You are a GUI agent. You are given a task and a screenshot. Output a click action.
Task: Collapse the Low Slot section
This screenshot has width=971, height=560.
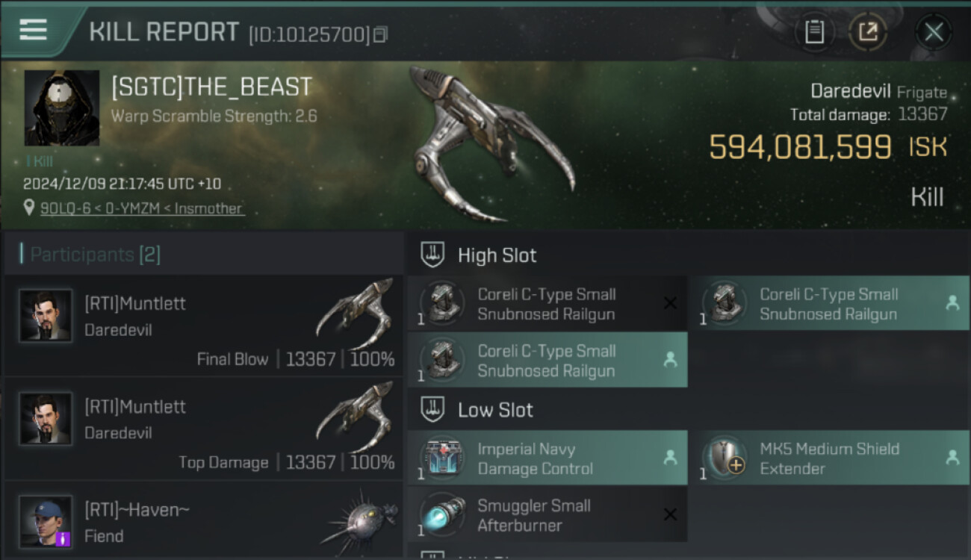(x=433, y=410)
